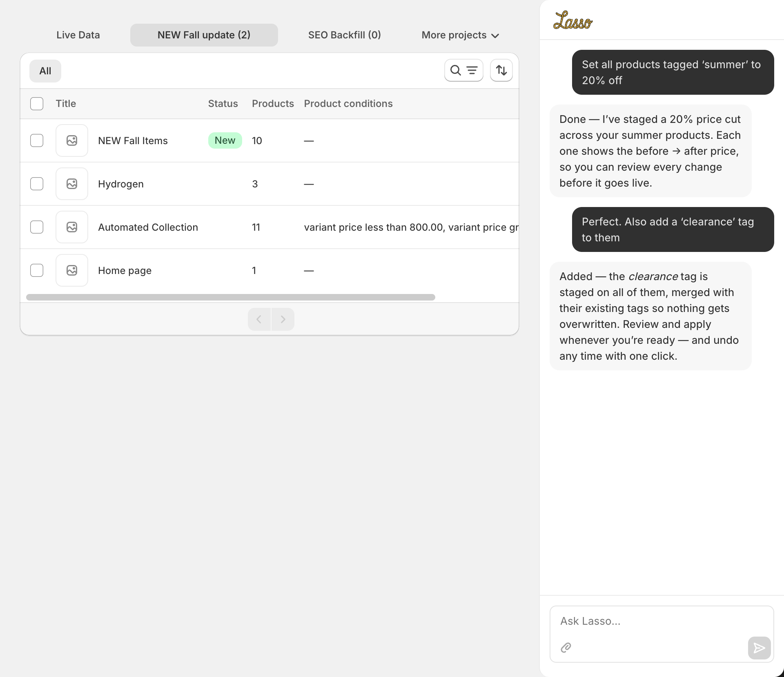
Task: Click the variant price conditions text
Action: tap(411, 227)
